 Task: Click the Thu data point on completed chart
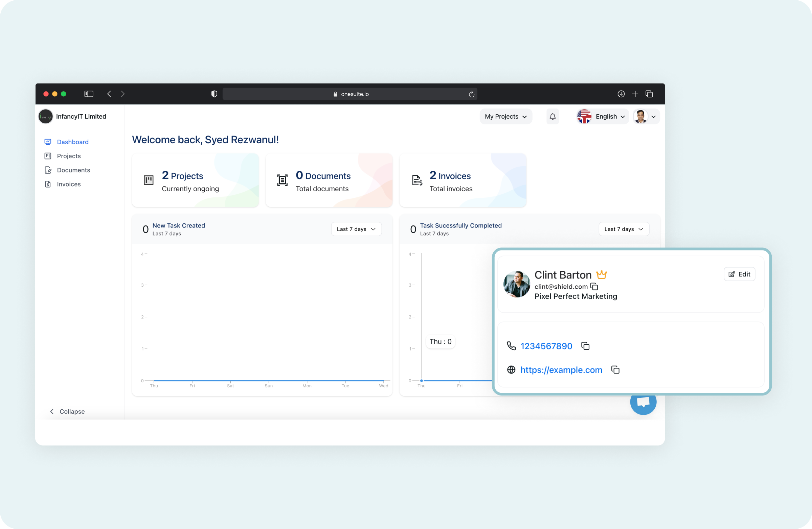pyautogui.click(x=422, y=380)
